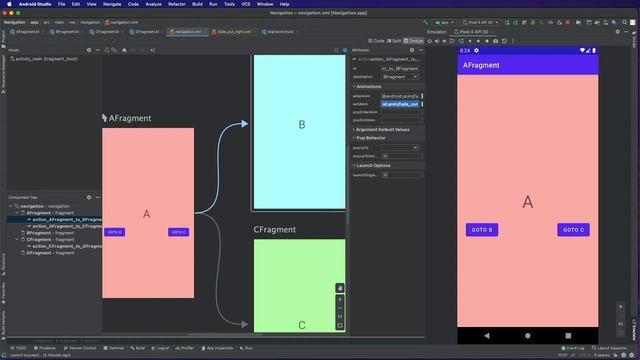
Task: Click the emulator power button icon
Action: tap(429, 41)
